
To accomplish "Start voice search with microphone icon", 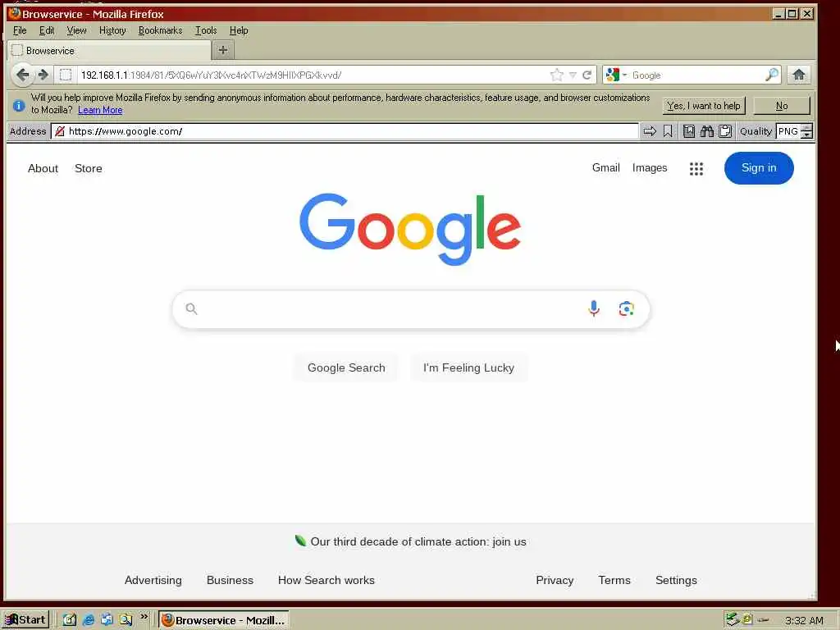I will [594, 308].
